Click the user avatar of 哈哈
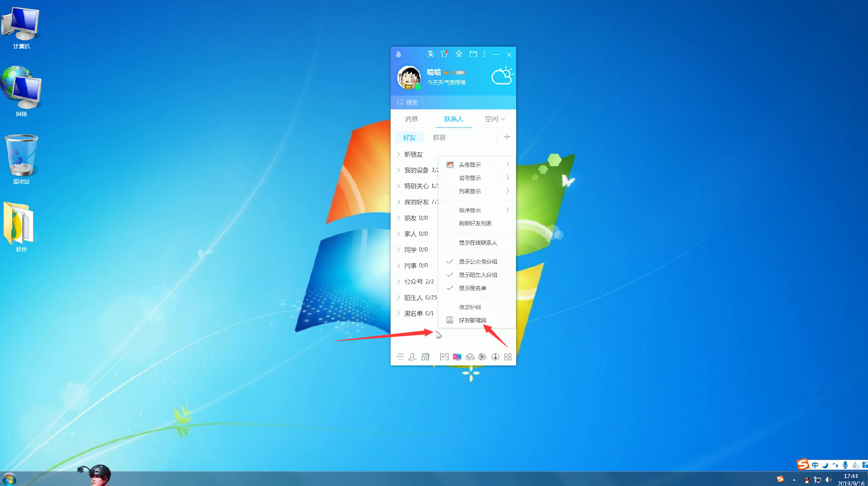 click(409, 78)
